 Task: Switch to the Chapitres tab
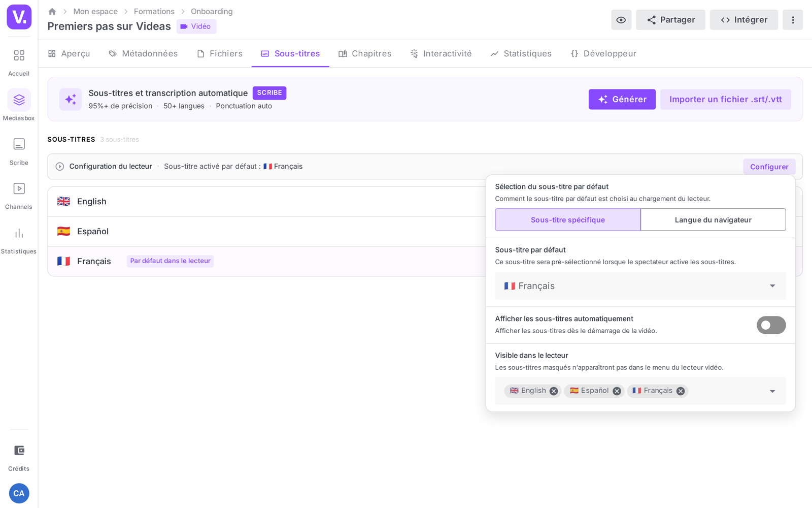[x=365, y=54]
